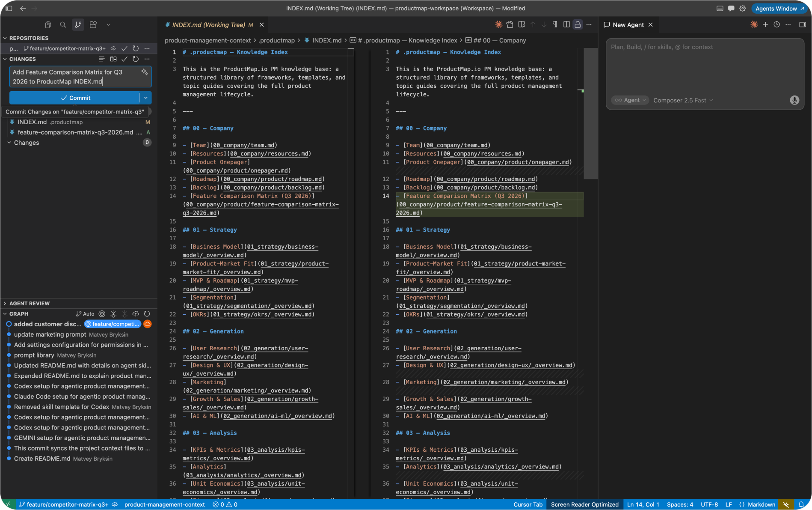Toggle the bottom panel layout icon in title bar
The height and width of the screenshot is (510, 812).
pos(720,8)
